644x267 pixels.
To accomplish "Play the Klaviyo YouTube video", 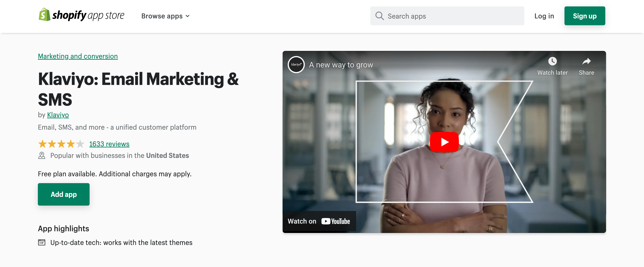I will tap(444, 142).
